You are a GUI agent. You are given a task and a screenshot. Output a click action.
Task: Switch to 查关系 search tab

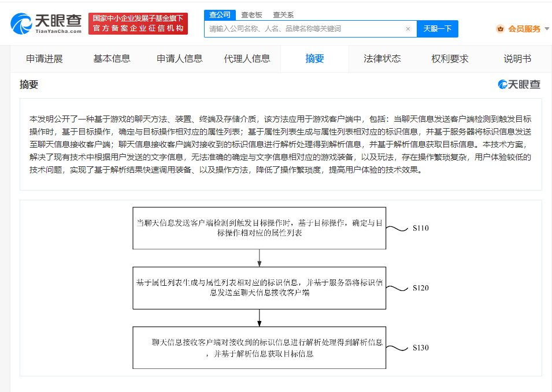click(x=283, y=15)
